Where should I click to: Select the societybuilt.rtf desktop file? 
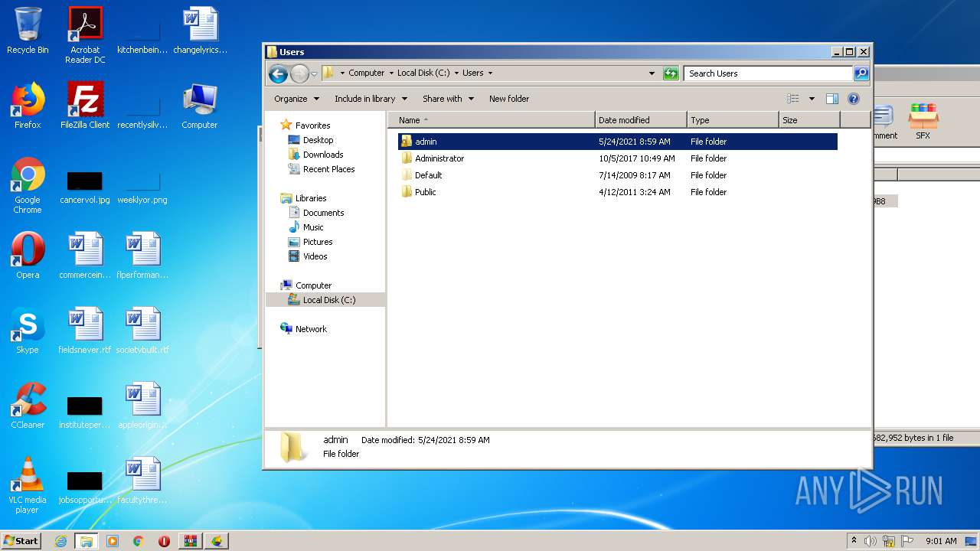click(x=142, y=331)
